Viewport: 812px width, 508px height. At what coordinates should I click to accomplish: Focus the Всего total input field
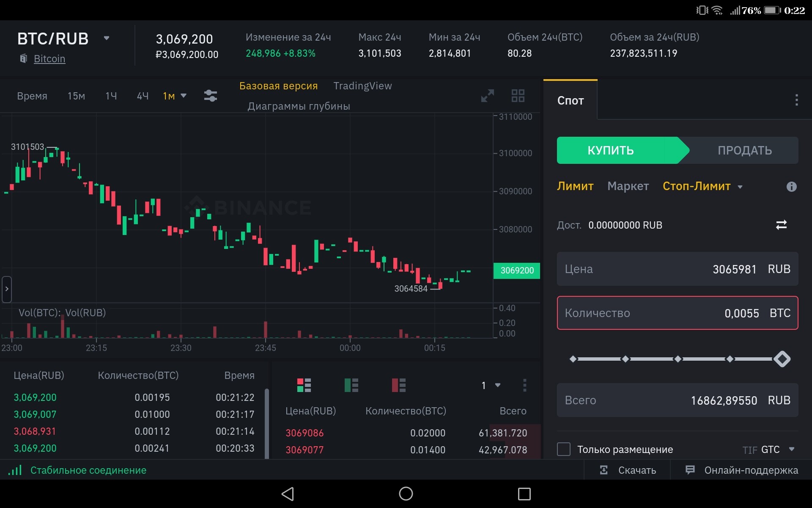pyautogui.click(x=678, y=400)
